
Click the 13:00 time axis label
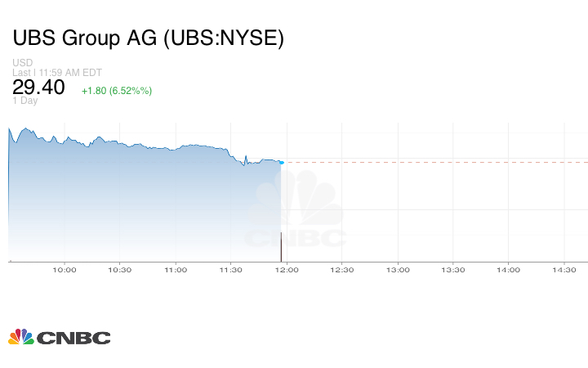398,270
